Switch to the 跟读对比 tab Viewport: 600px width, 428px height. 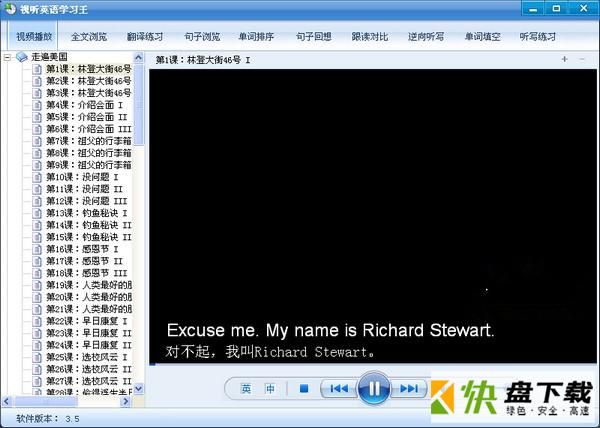370,37
